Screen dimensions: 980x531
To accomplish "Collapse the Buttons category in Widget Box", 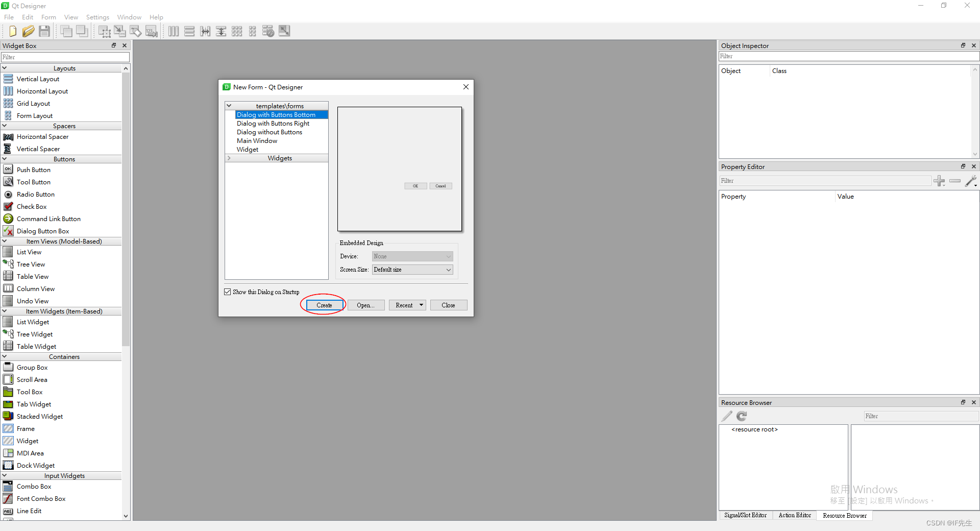I will [x=5, y=159].
